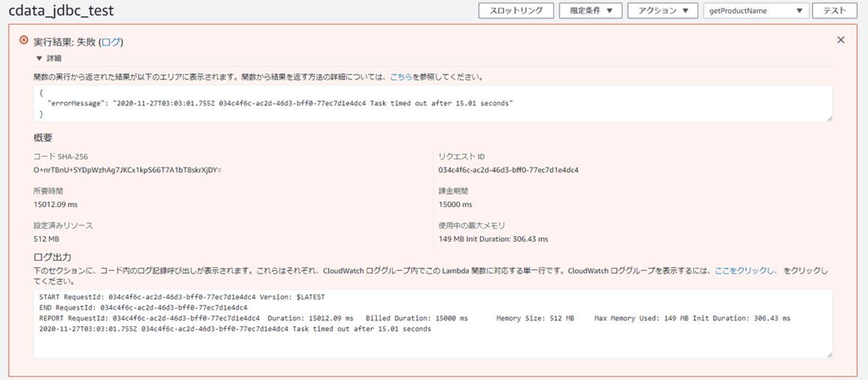The image size is (868, 380).
Task: Click the ログ出力 heading
Action: coord(53,257)
